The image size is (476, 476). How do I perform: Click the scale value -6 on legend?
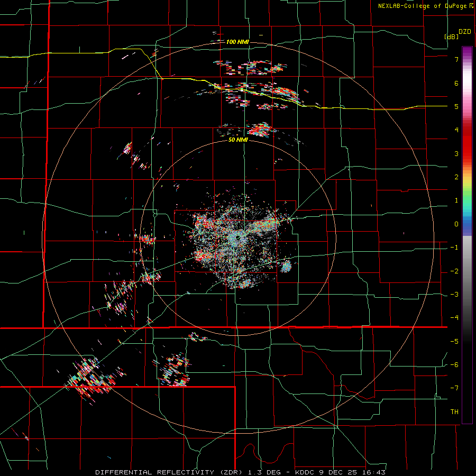[454, 365]
